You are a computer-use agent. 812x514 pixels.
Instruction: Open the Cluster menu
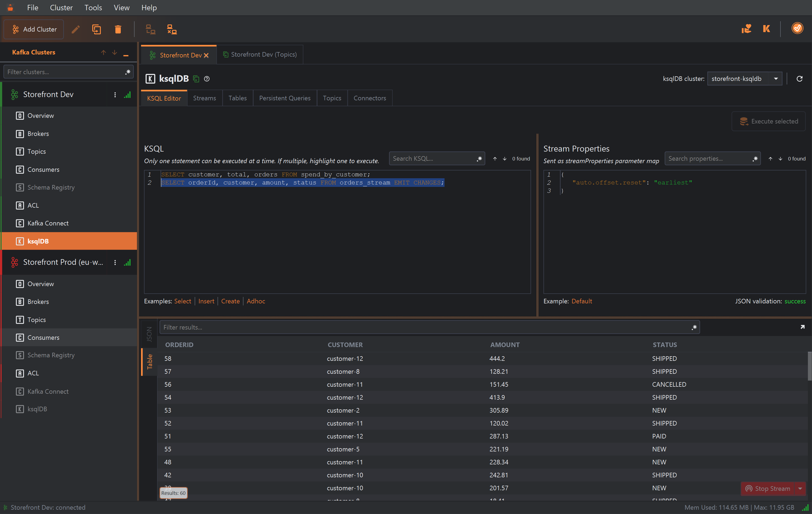(61, 8)
